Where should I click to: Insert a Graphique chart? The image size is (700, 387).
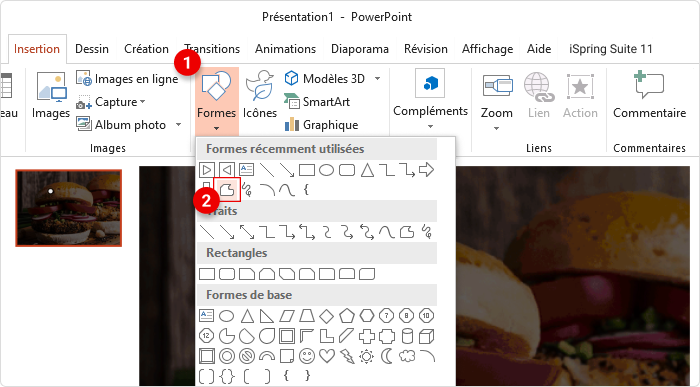[x=321, y=125]
